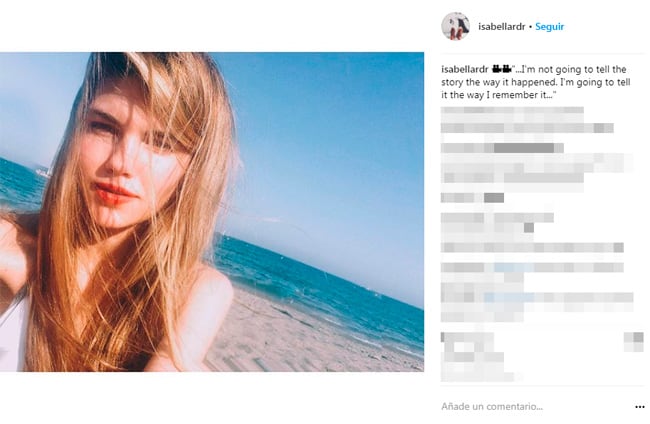Click the sailboat on the horizon in the photo
The height and width of the screenshot is (424, 650).
[x=43, y=170]
